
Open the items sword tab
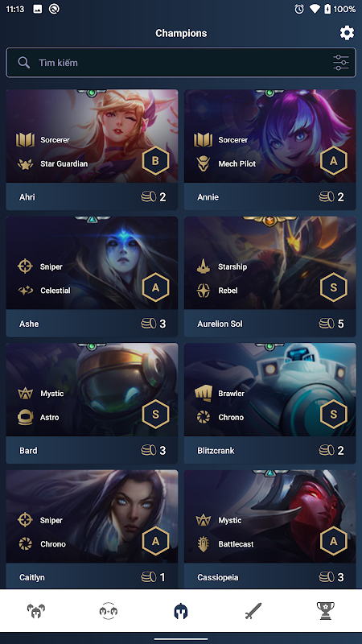coord(253,611)
